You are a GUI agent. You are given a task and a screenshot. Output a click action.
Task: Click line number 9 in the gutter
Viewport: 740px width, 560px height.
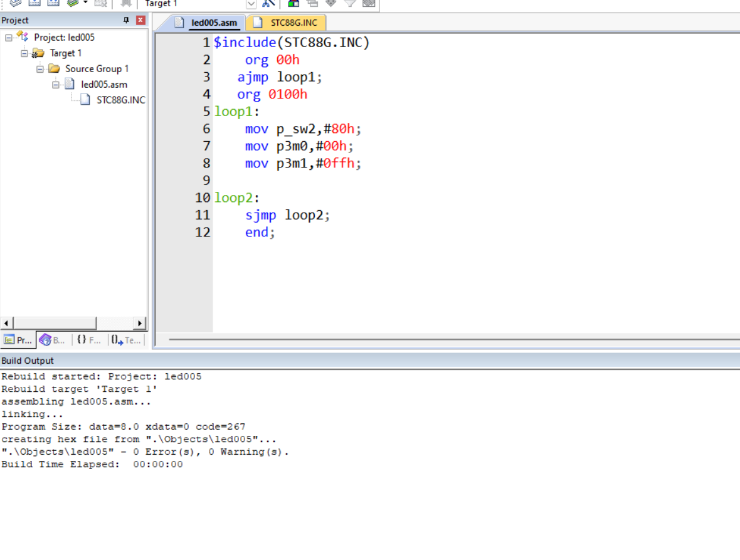pos(206,181)
